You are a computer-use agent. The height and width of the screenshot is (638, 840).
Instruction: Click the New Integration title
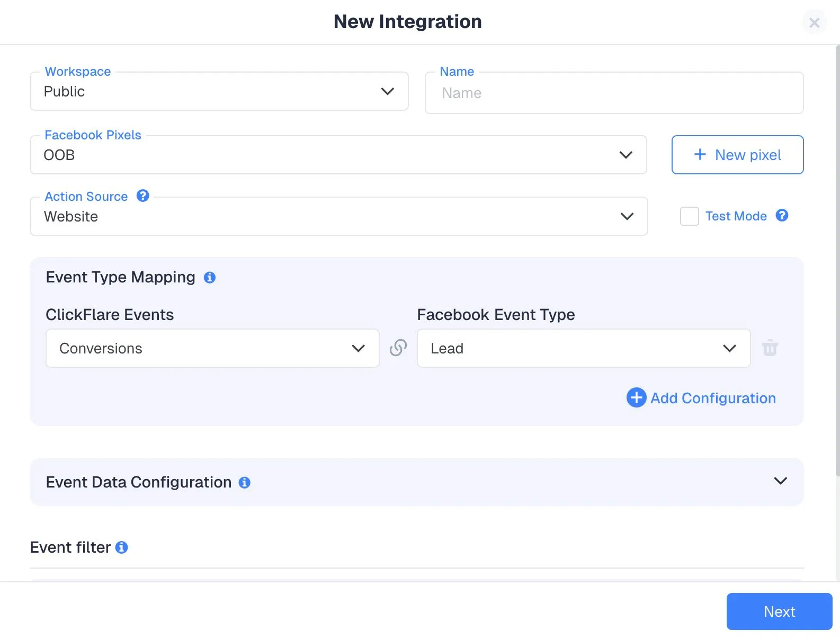[x=407, y=22]
